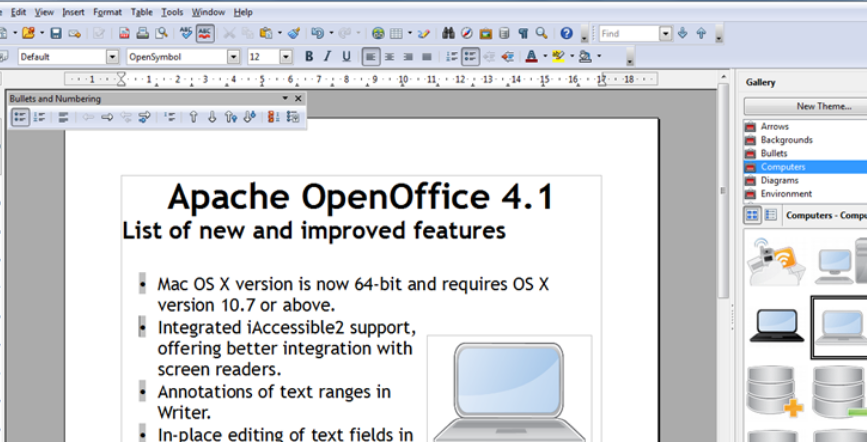
Task: Click Move Down with Subpoints icon
Action: pyautogui.click(x=249, y=117)
